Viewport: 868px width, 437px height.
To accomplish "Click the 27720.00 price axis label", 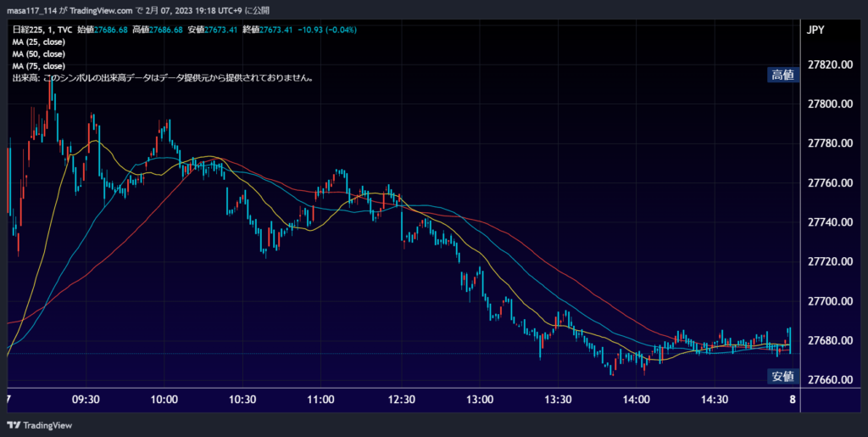I will 831,261.
